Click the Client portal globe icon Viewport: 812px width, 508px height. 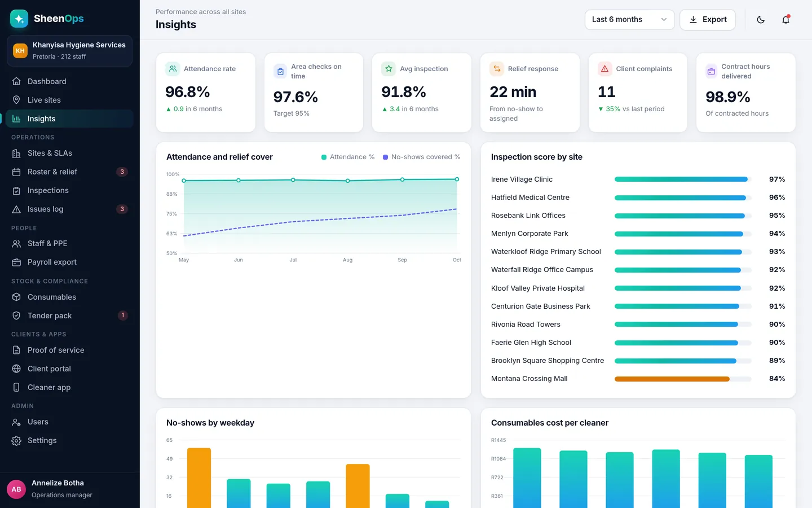tap(16, 369)
